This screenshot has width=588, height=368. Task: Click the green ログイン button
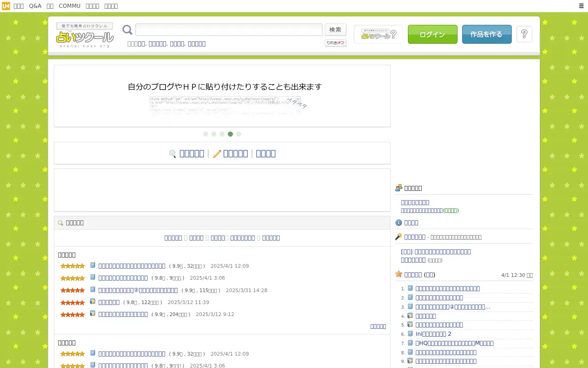tap(432, 34)
